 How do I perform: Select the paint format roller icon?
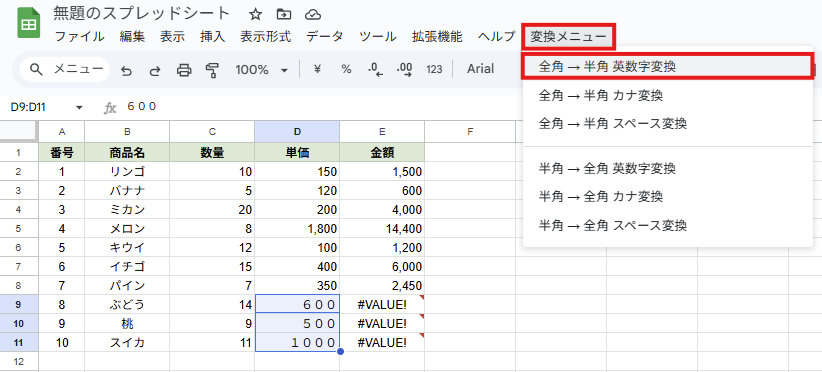212,70
